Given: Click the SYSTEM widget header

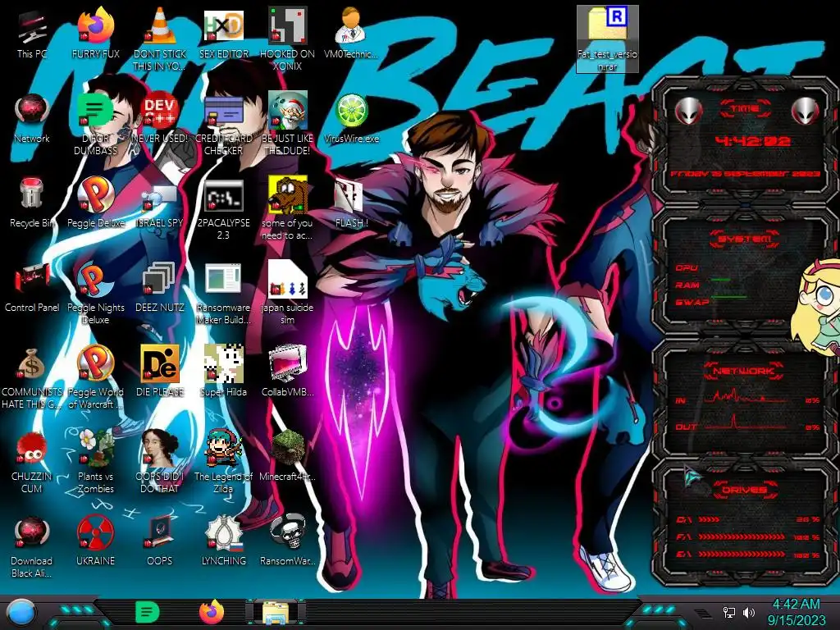Looking at the screenshot, I should tap(745, 239).
